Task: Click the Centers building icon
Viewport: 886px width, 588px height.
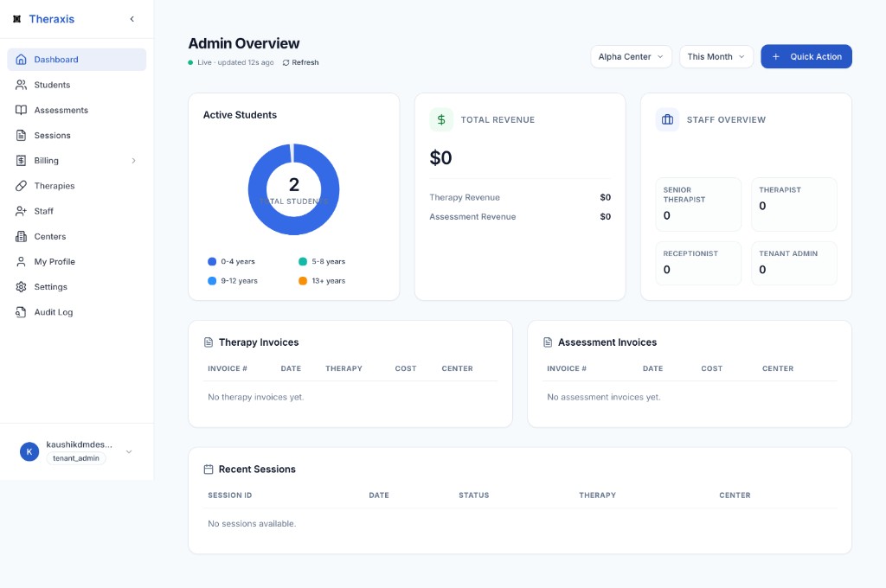Action: (21, 237)
